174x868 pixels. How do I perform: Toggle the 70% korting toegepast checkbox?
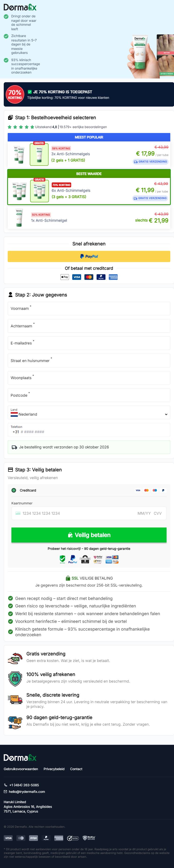(30, 92)
